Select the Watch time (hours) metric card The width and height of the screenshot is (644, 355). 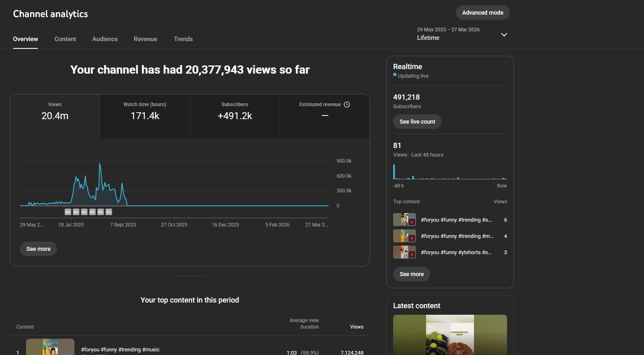pyautogui.click(x=145, y=116)
